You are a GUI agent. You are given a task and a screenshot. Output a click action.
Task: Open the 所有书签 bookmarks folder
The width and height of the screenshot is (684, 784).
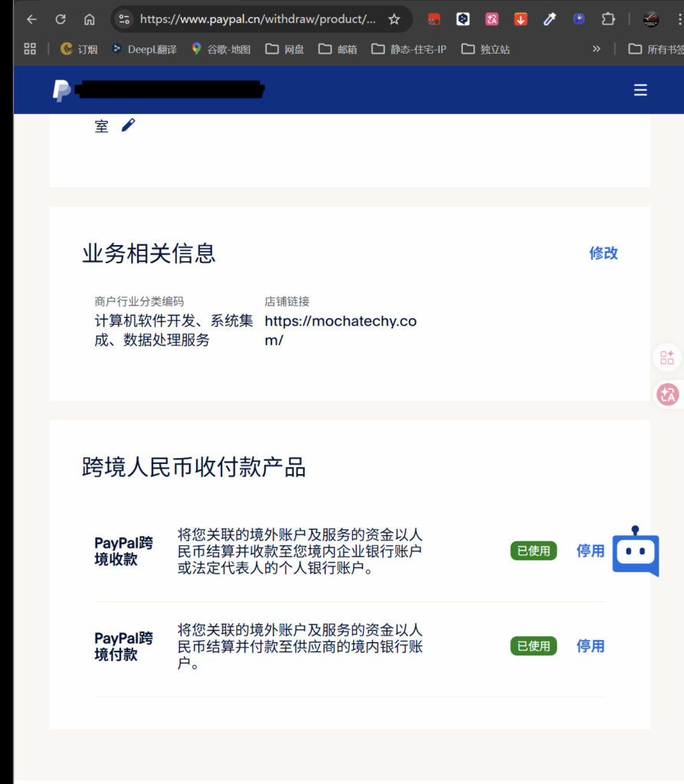[x=655, y=49]
